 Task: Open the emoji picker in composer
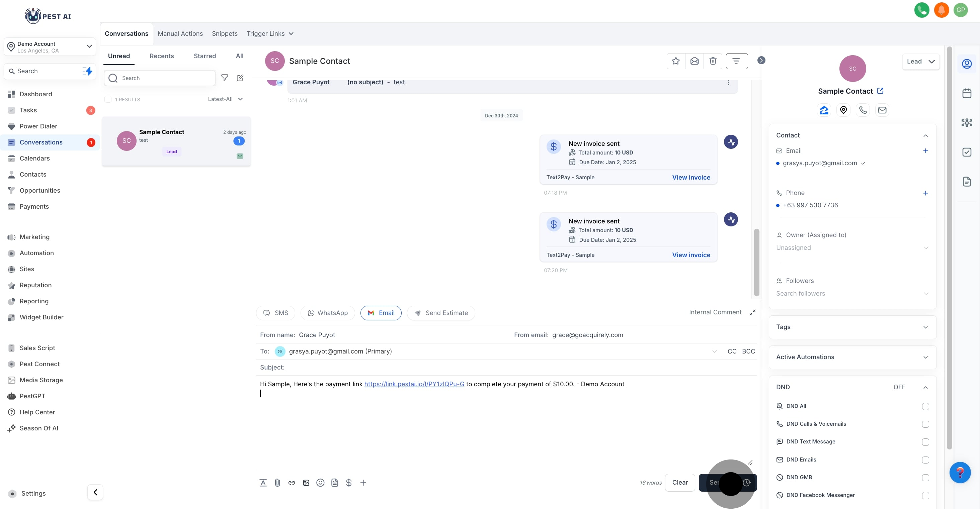pyautogui.click(x=320, y=483)
